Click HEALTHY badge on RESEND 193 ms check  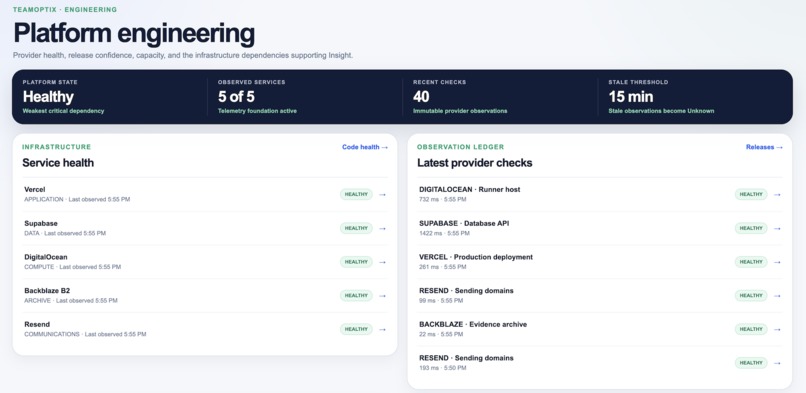(751, 363)
